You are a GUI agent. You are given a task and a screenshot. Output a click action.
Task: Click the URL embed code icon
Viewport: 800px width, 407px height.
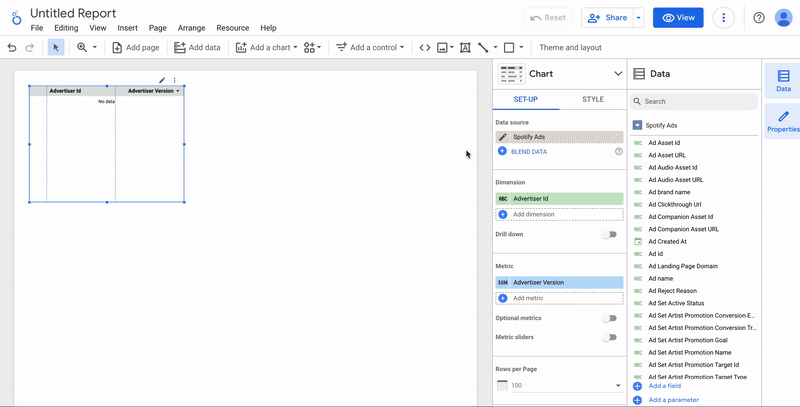point(425,47)
